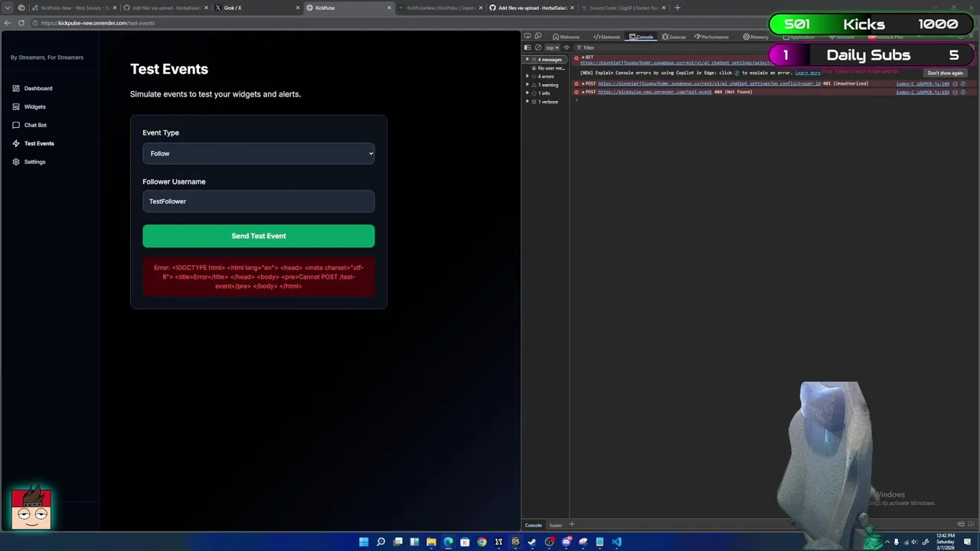Open the Dashboard sidebar icon
The image size is (980, 551).
16,88
